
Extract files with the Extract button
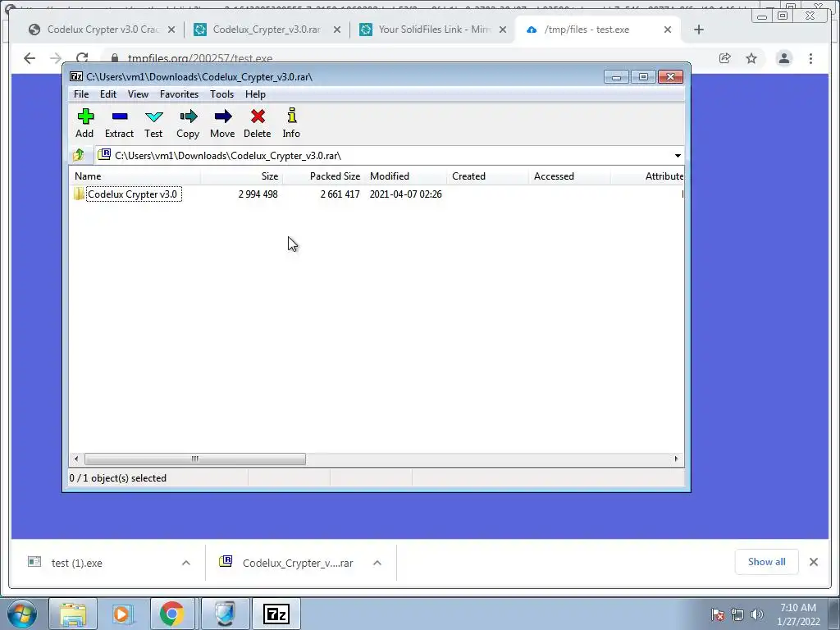(x=119, y=123)
